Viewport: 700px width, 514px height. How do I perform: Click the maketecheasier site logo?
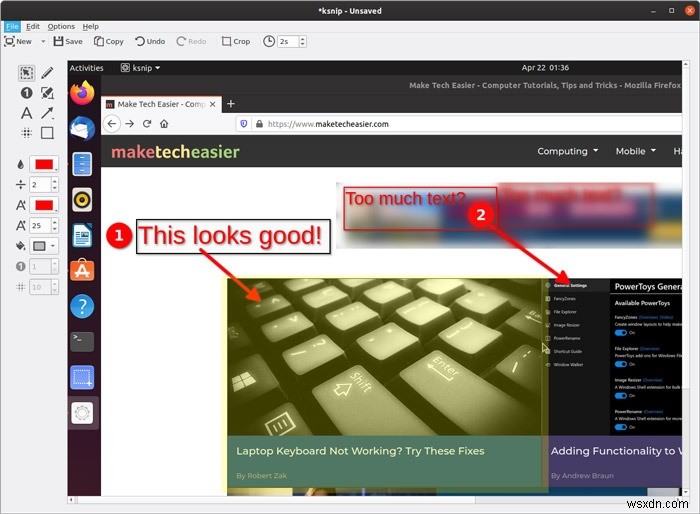coord(175,152)
